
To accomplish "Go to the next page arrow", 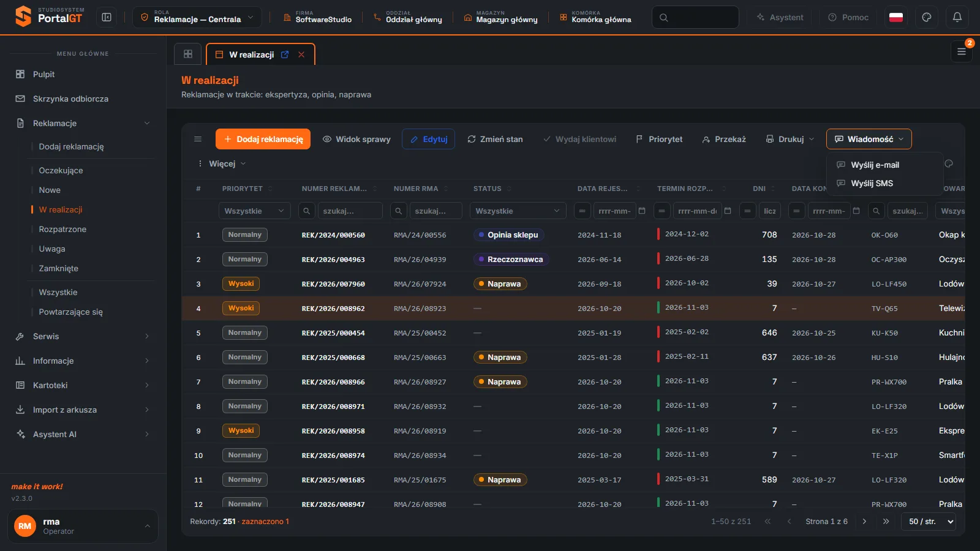I will [x=864, y=522].
